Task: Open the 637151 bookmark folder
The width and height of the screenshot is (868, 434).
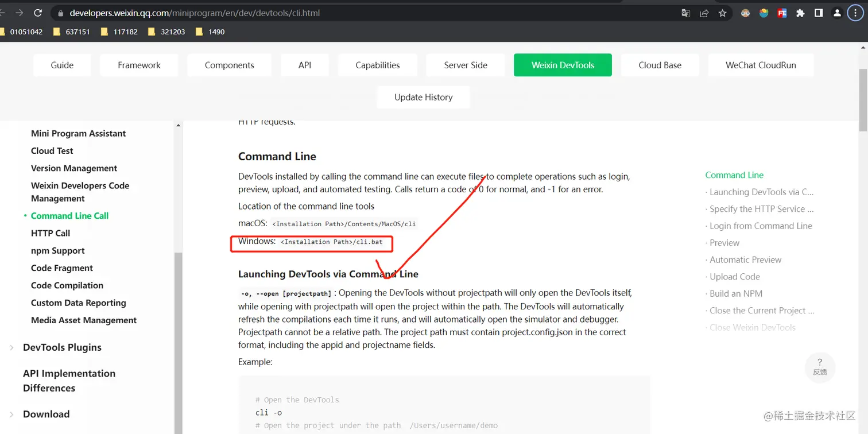Action: 72,32
